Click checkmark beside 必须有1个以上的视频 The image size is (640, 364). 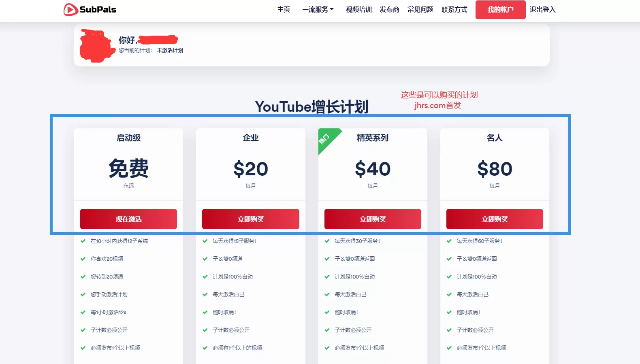[205, 348]
